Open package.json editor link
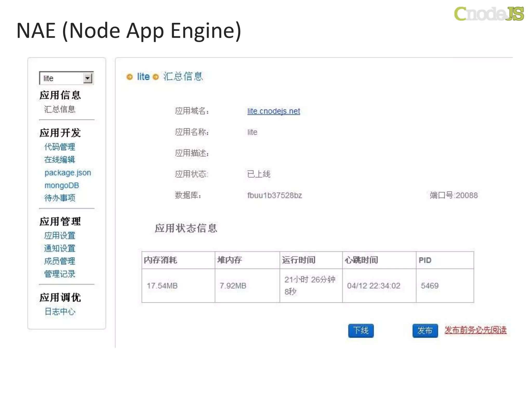Screen dimensions: 532x399 [x=68, y=172]
